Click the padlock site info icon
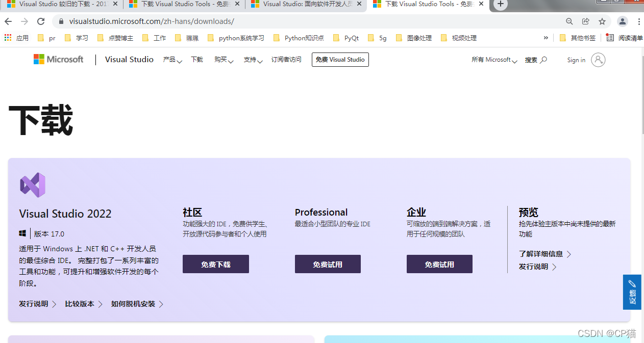 point(61,21)
